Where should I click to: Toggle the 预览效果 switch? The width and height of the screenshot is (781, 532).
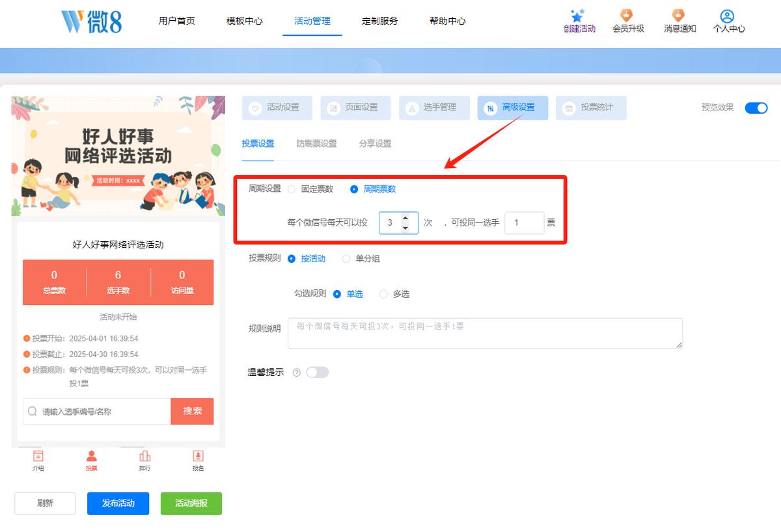click(x=756, y=108)
